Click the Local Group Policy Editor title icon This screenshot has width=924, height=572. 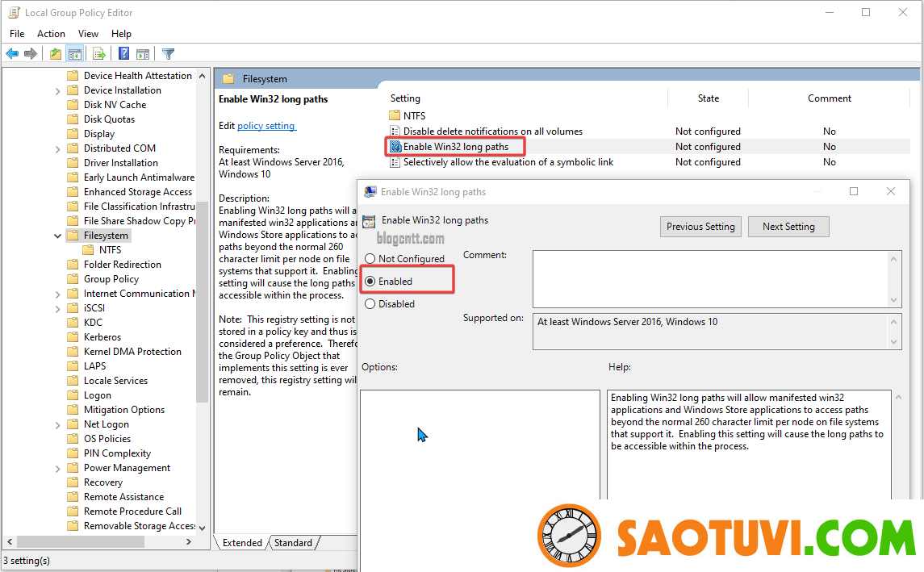[14, 12]
